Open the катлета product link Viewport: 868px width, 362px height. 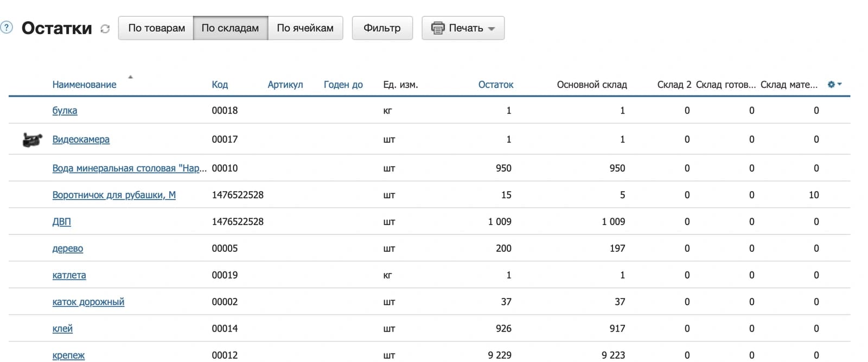point(69,275)
